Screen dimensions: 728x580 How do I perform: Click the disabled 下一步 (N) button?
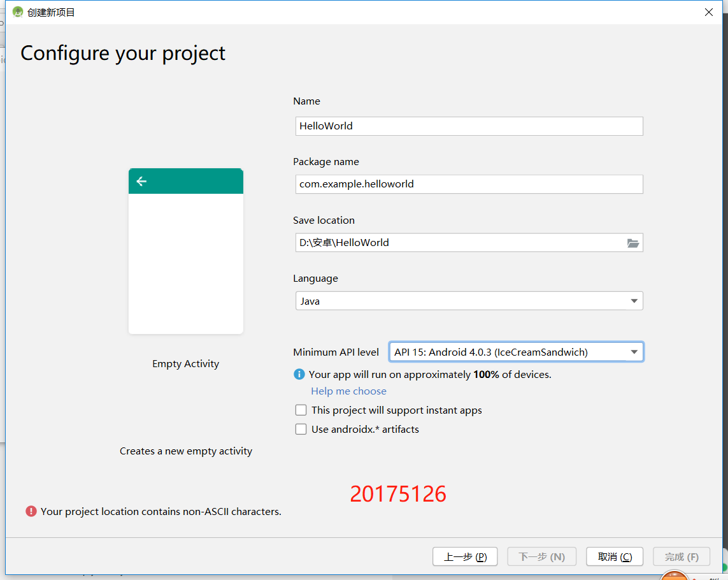click(542, 556)
